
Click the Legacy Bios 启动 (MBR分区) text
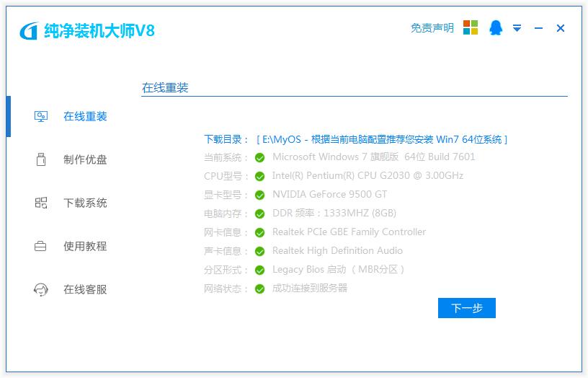tap(339, 270)
